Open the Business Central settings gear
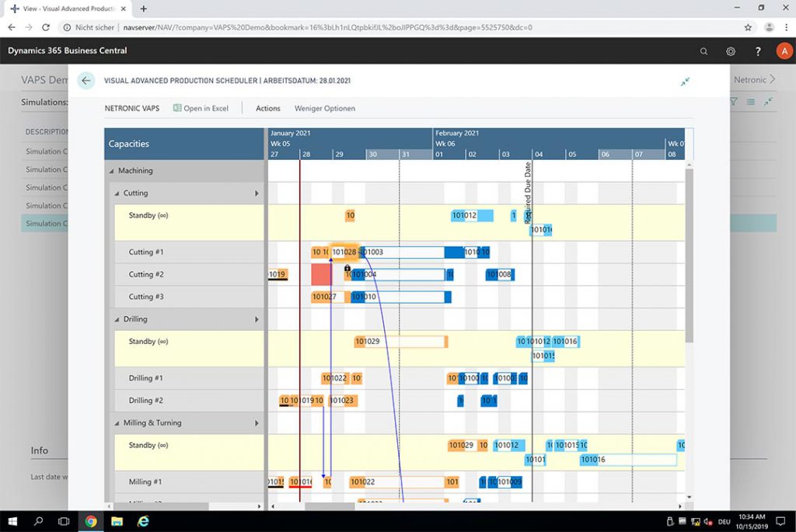Viewport: 796px width, 532px height. pos(731,50)
